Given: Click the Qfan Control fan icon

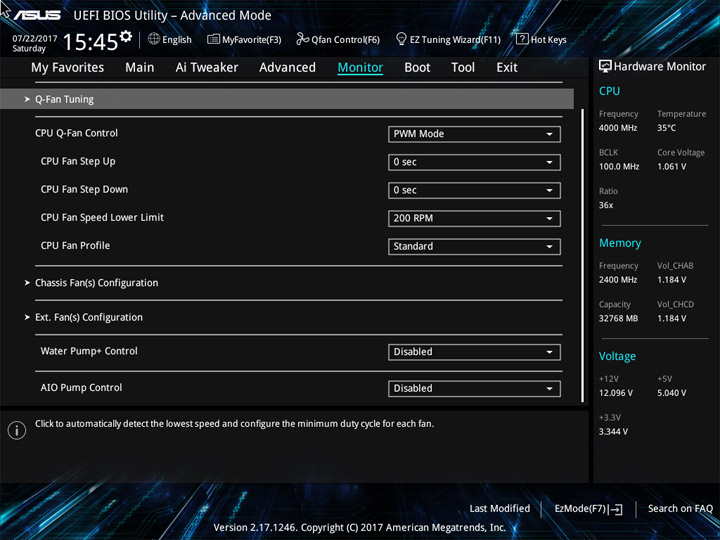Looking at the screenshot, I should [x=302, y=39].
